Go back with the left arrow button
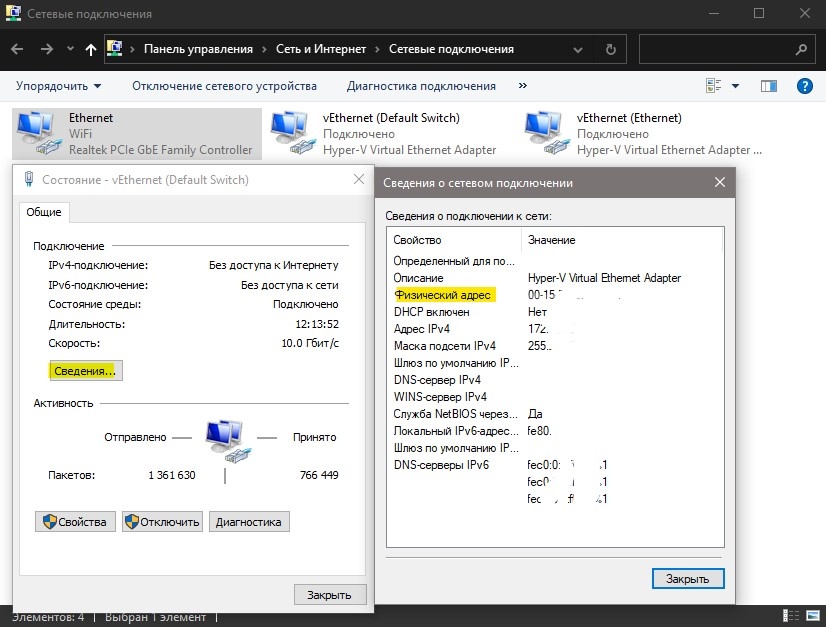This screenshot has height=627, width=826. point(17,49)
